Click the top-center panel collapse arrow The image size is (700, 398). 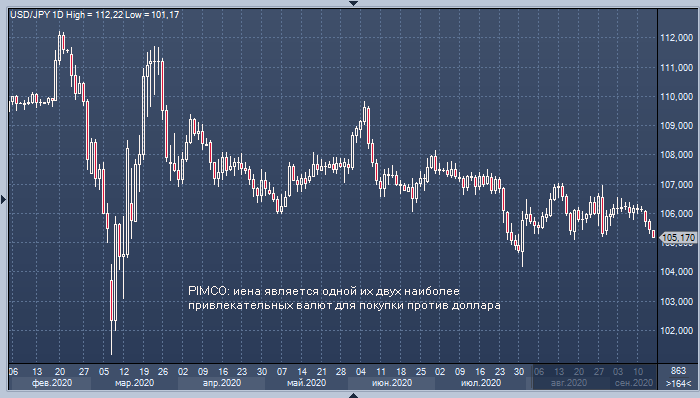coord(353,3)
